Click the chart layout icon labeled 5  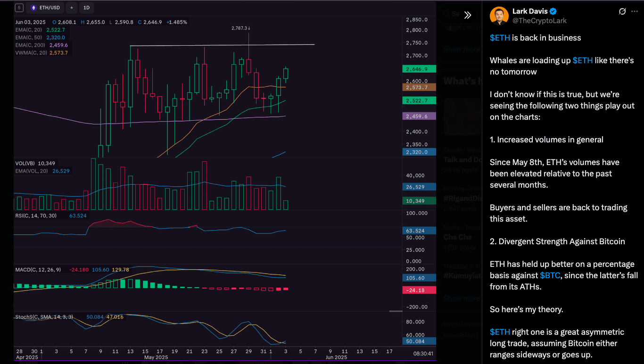coord(19,8)
